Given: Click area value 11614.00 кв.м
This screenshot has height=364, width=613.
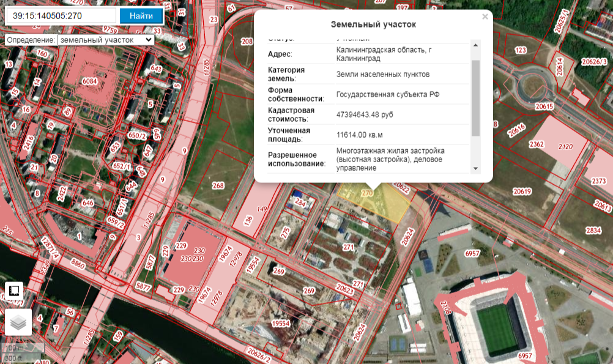Looking at the screenshot, I should pyautogui.click(x=360, y=135).
